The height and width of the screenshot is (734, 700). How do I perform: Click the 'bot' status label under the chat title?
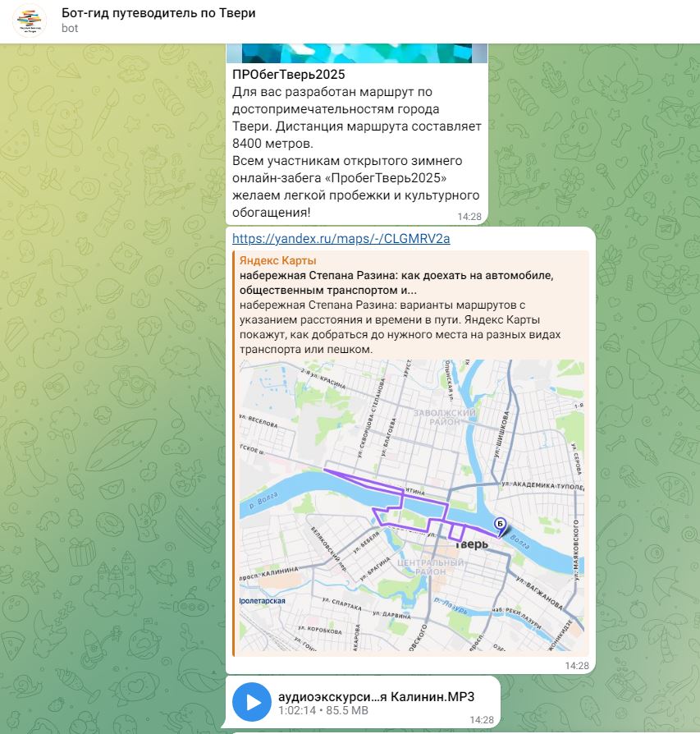click(x=70, y=29)
